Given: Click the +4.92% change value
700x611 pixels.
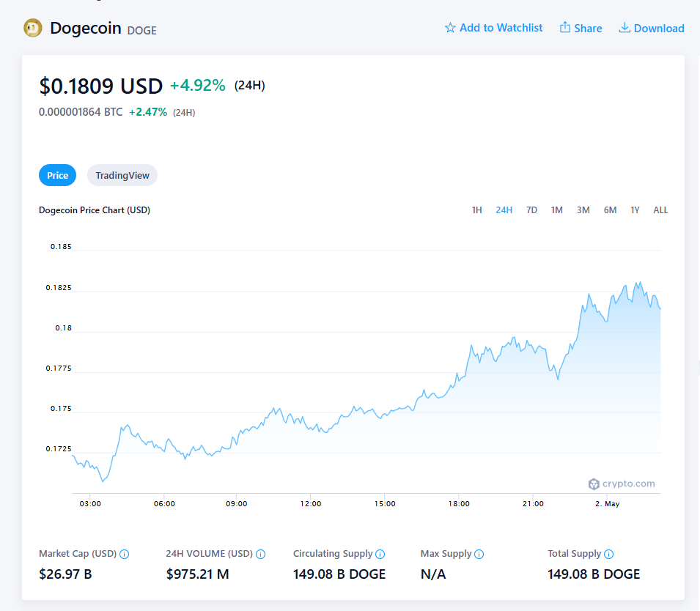Looking at the screenshot, I should click(198, 85).
